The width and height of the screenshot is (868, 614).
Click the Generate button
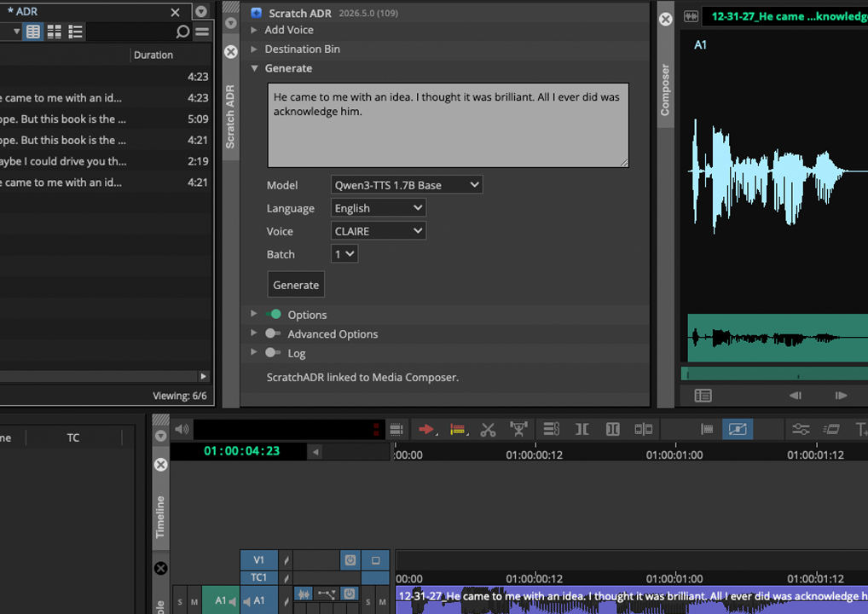click(x=296, y=285)
